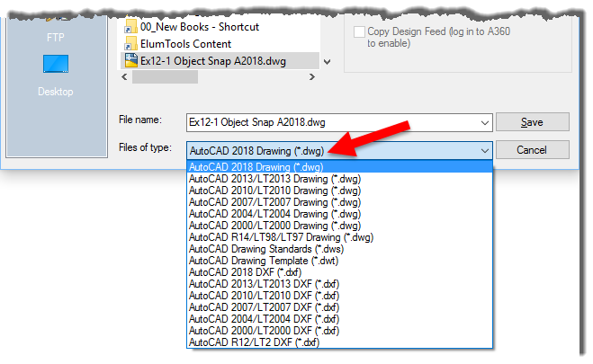Choose AutoCAD R12/LT2 DXF (*.dxf)
Screen dimensions: 593x364
click(339, 342)
